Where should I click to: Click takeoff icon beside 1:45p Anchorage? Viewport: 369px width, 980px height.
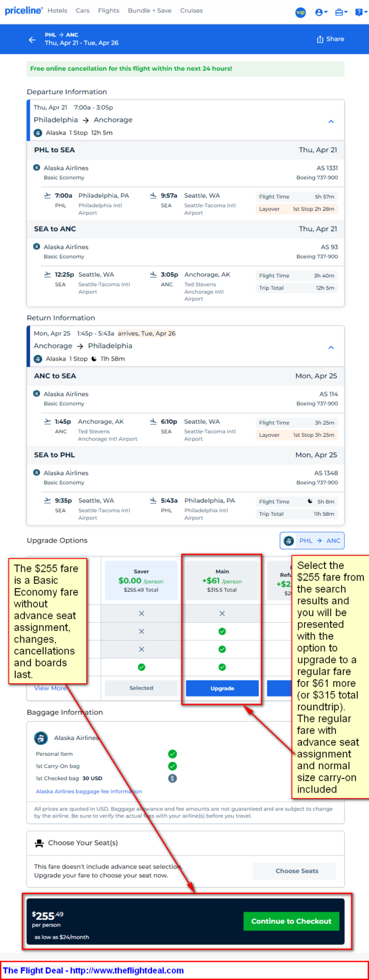(x=48, y=421)
